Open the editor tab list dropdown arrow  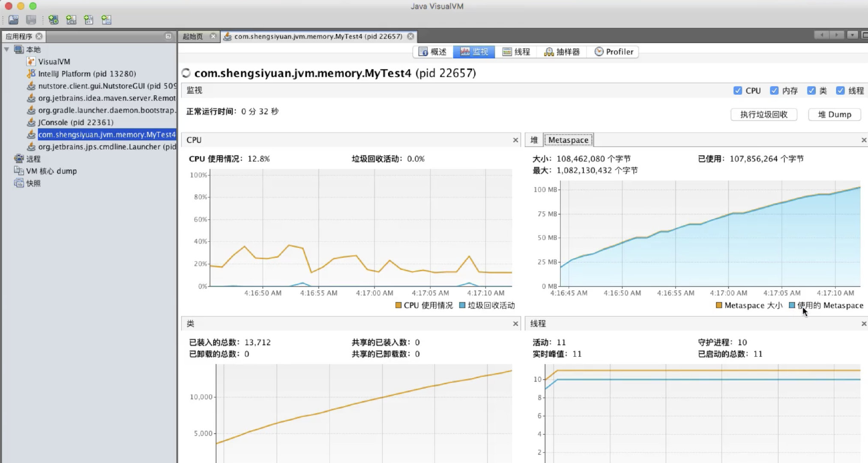click(x=853, y=35)
